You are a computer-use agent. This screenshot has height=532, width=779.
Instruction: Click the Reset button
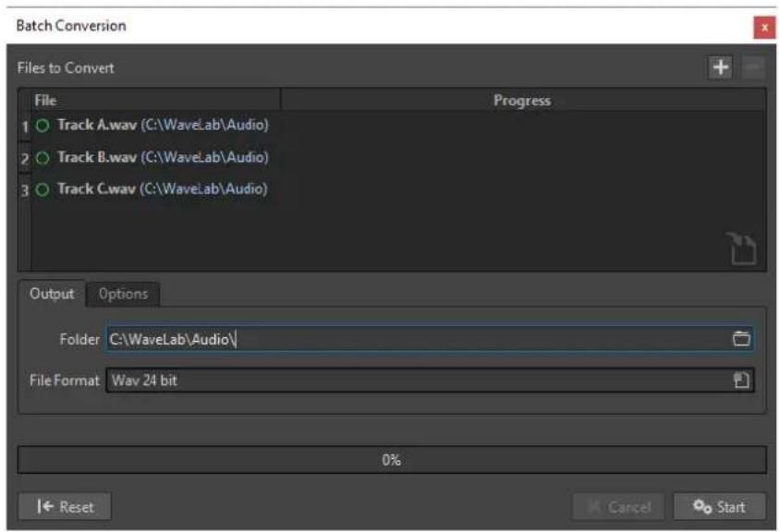65,507
